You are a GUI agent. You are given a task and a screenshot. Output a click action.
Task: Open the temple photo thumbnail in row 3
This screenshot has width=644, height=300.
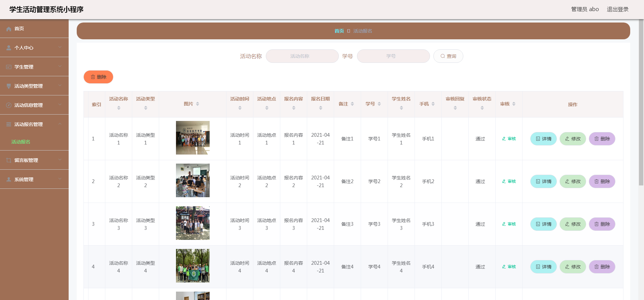[x=193, y=223]
